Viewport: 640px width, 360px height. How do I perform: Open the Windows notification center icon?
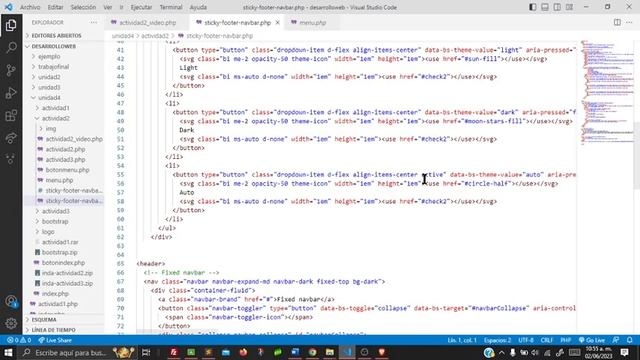point(624,352)
